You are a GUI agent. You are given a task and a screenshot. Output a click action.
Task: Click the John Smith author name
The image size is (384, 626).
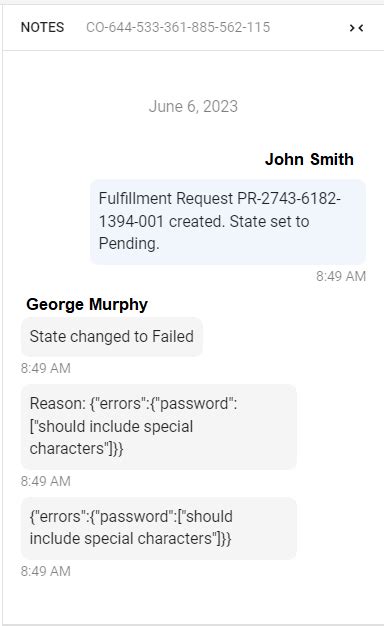[309, 159]
